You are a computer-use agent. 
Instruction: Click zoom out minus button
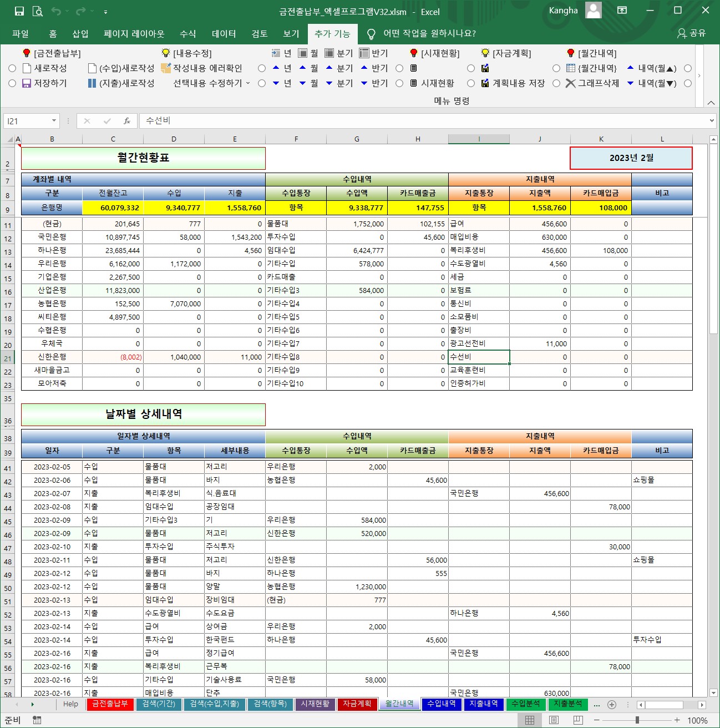point(596,720)
